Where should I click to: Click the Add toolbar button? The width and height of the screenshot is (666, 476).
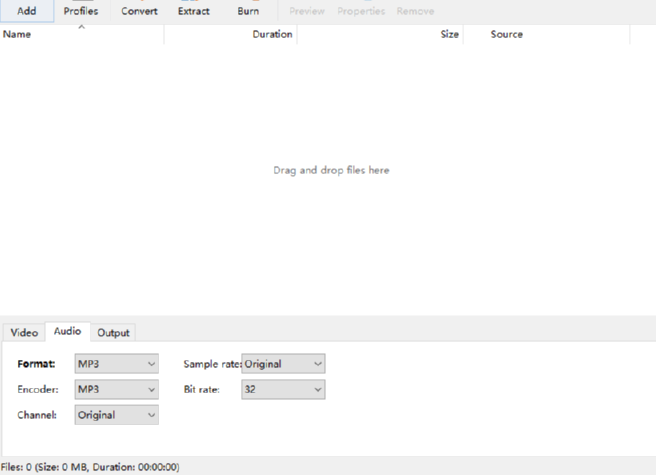tap(27, 11)
